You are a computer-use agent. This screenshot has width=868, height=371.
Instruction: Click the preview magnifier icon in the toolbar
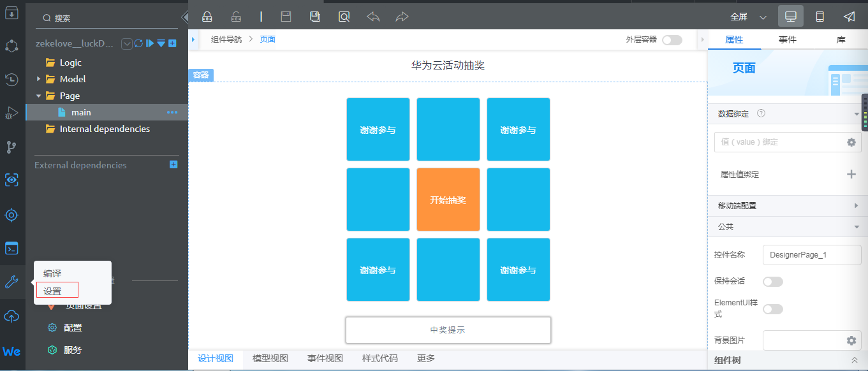click(x=344, y=17)
